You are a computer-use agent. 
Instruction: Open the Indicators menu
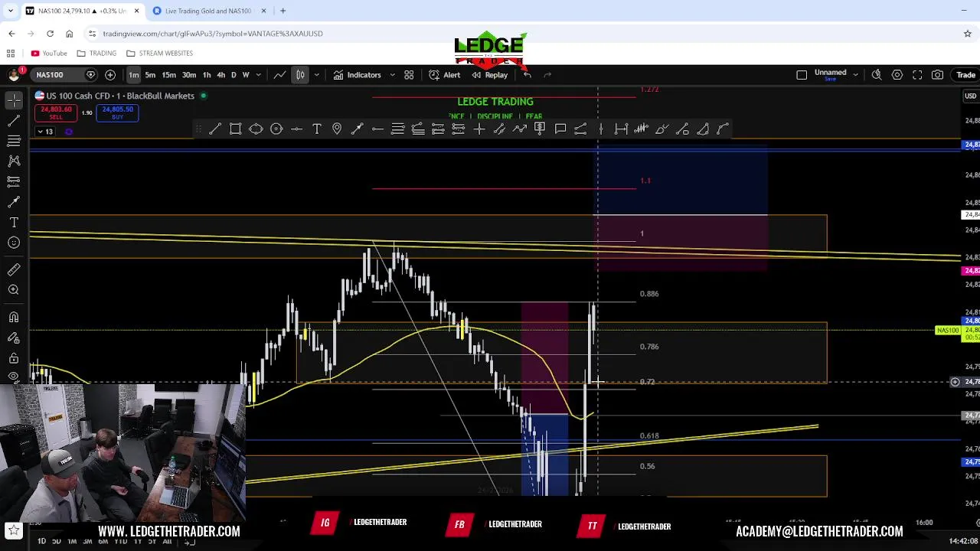click(x=357, y=75)
